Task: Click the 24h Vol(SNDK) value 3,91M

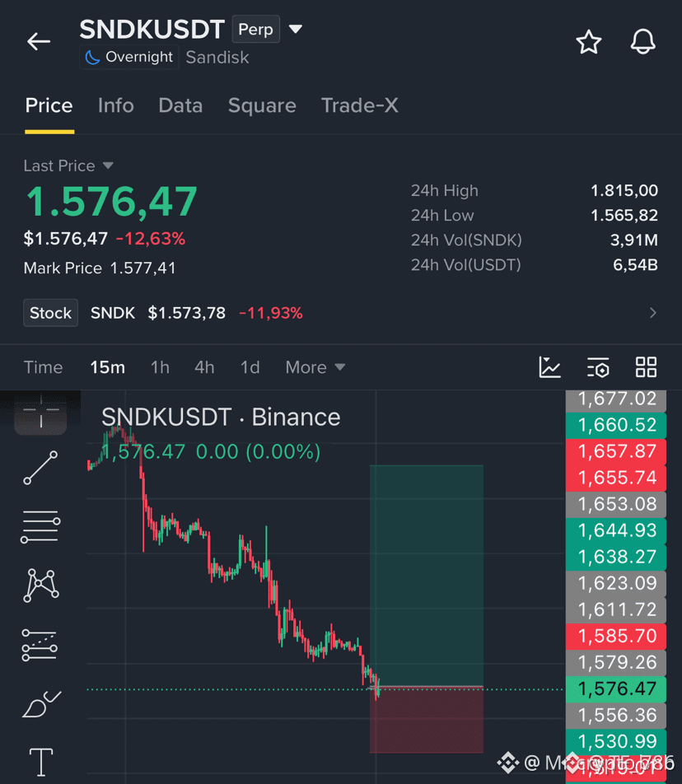Action: pos(634,240)
